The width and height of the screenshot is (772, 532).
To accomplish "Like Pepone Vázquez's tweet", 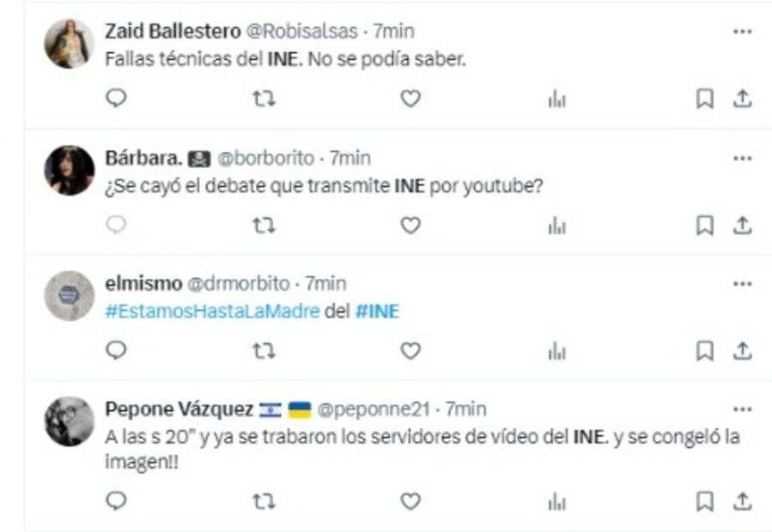I will 410,500.
